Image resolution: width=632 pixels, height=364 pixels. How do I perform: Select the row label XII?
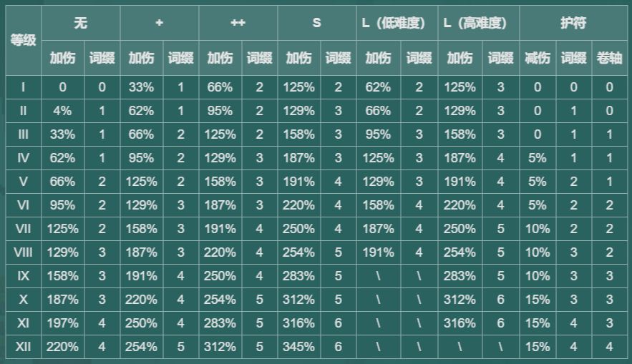click(24, 347)
